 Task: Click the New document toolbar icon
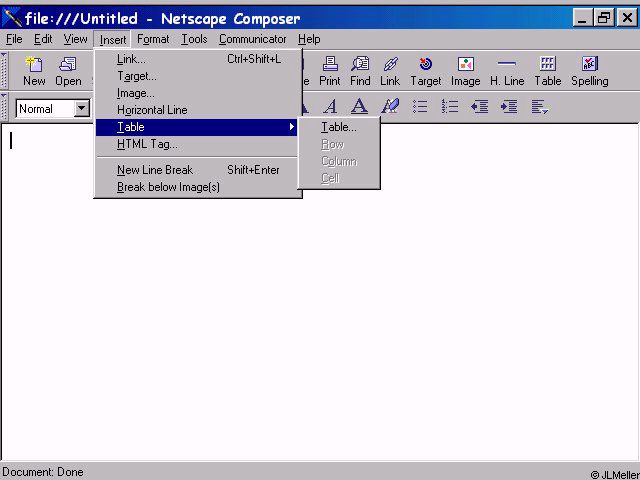(x=34, y=71)
